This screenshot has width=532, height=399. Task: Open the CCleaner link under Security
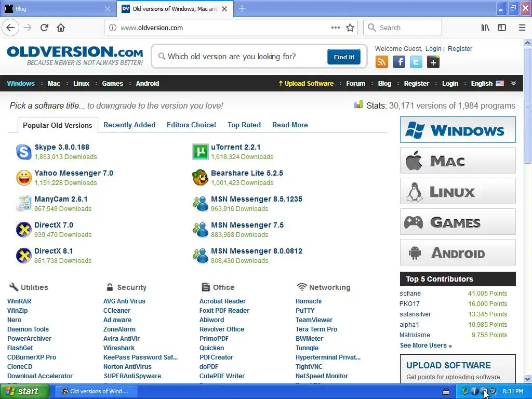click(117, 311)
